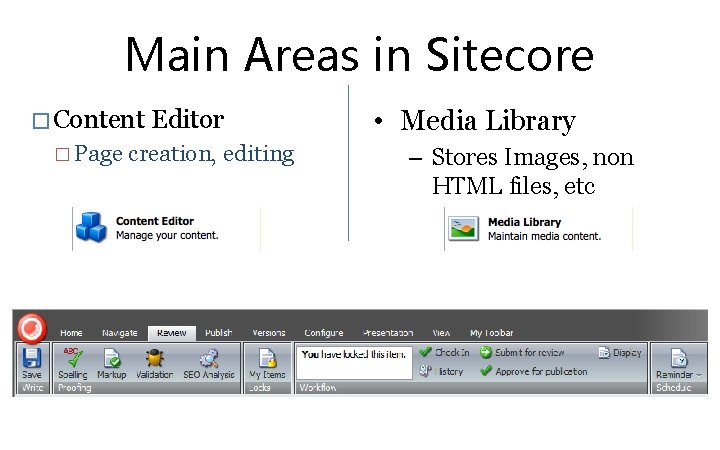This screenshot has height=450, width=720.
Task: Click the Locks group label
Action: click(259, 388)
